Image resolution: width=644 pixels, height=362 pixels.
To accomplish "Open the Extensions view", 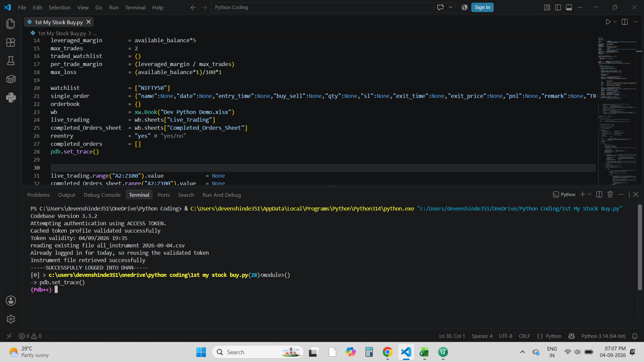I will pyautogui.click(x=11, y=42).
